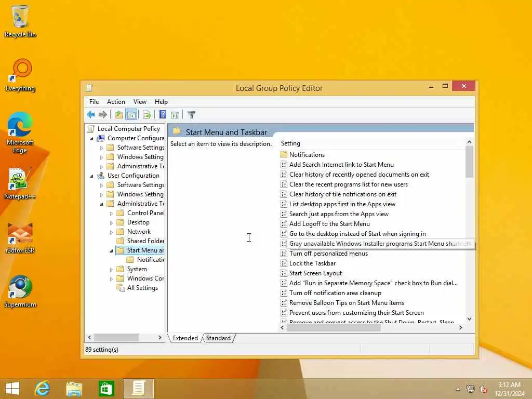This screenshot has width=532, height=399.
Task: Expand the System tree node
Action: coord(111,270)
